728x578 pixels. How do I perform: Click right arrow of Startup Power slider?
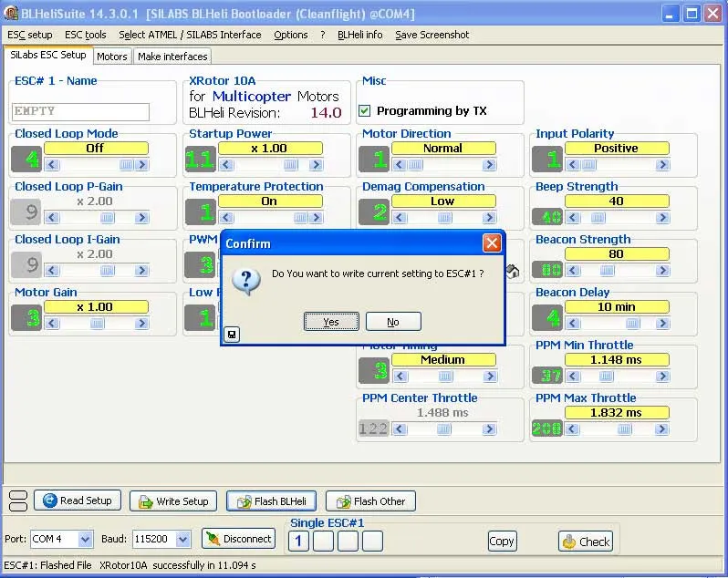[x=316, y=165]
